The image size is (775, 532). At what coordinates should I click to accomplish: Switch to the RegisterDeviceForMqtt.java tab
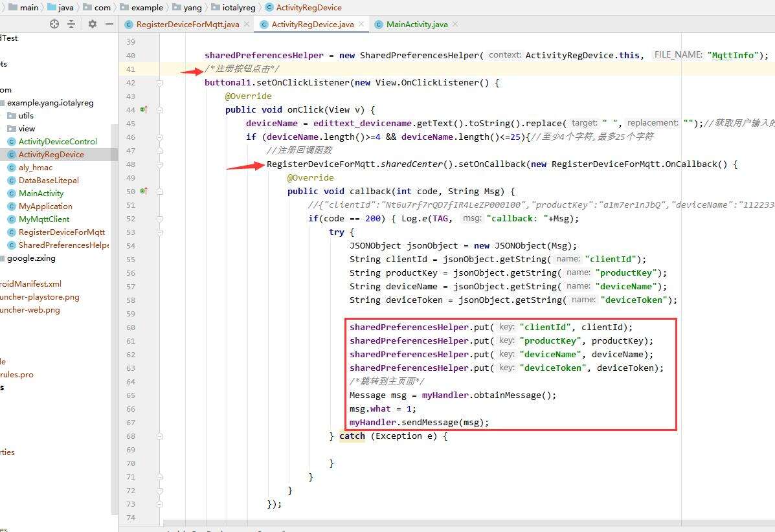tap(187, 25)
